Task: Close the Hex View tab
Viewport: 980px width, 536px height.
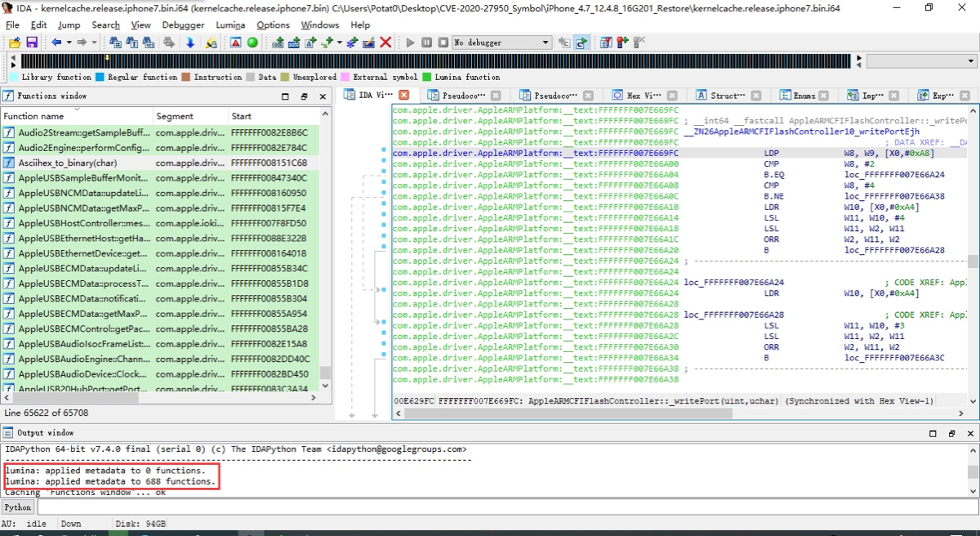Action: 673,96
